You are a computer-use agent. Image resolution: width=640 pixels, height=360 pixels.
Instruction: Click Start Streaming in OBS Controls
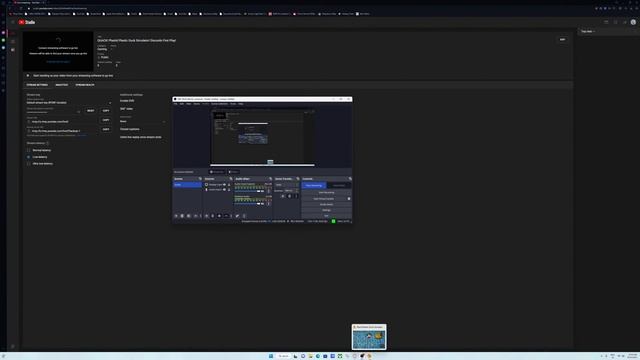[x=313, y=185]
